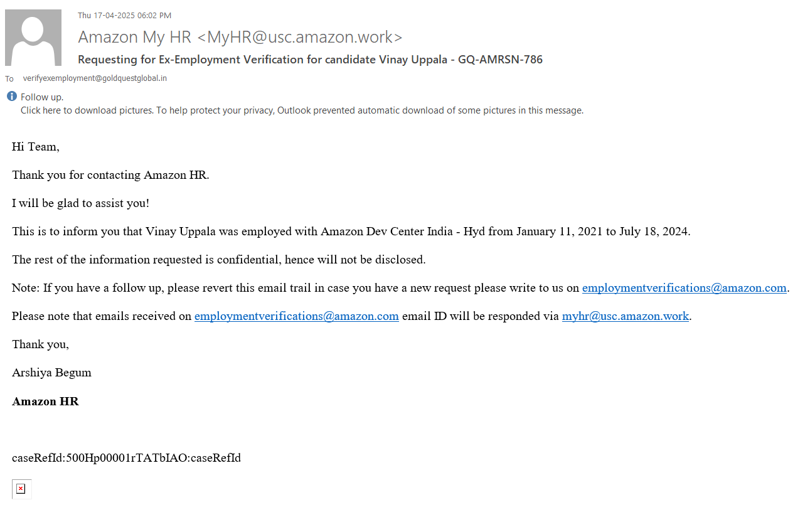The width and height of the screenshot is (805, 532).
Task: Click the blue info icon beside Follow up
Action: (11, 96)
